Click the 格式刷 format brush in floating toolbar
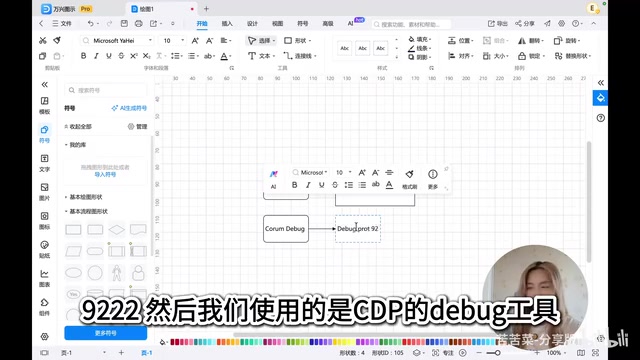The image size is (640, 360). (409, 179)
